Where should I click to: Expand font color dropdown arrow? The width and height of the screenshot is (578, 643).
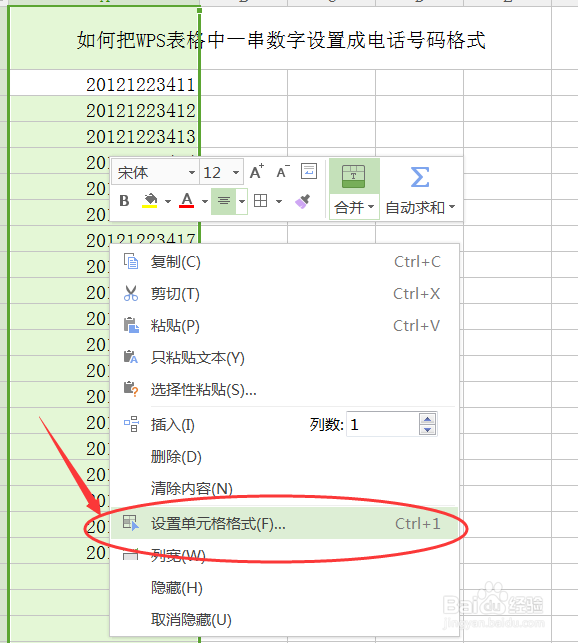tap(204, 201)
